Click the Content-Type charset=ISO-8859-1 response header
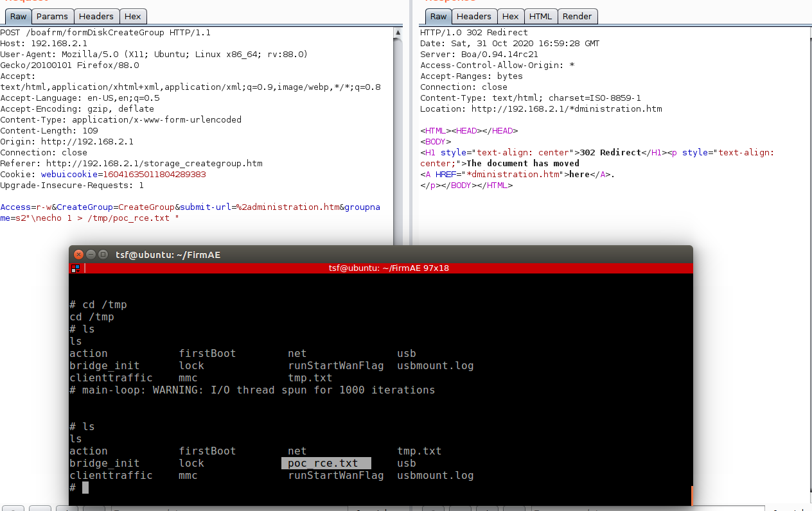Viewport: 812px width, 511px height. tap(531, 98)
